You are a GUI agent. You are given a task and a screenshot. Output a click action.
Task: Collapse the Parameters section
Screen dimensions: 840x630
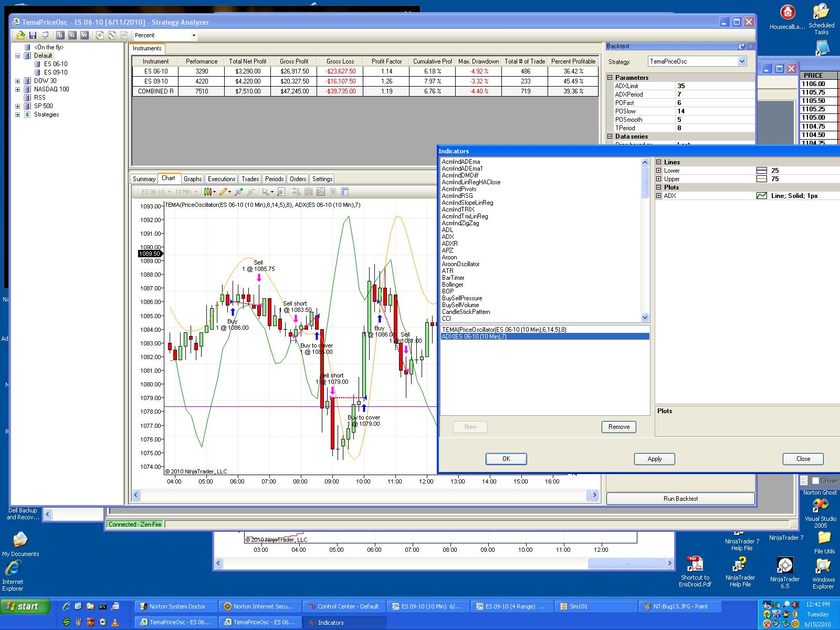click(610, 78)
